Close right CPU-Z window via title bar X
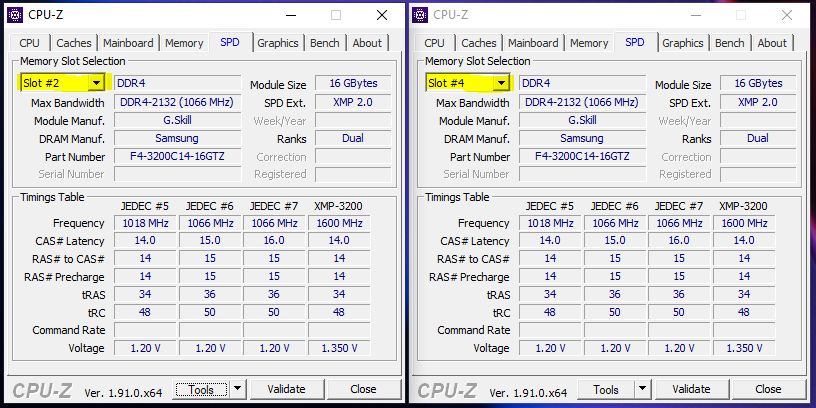Screen dimensions: 816x408 pos(787,15)
